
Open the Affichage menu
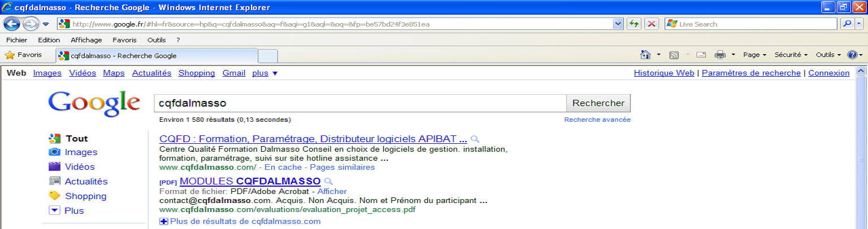[86, 40]
